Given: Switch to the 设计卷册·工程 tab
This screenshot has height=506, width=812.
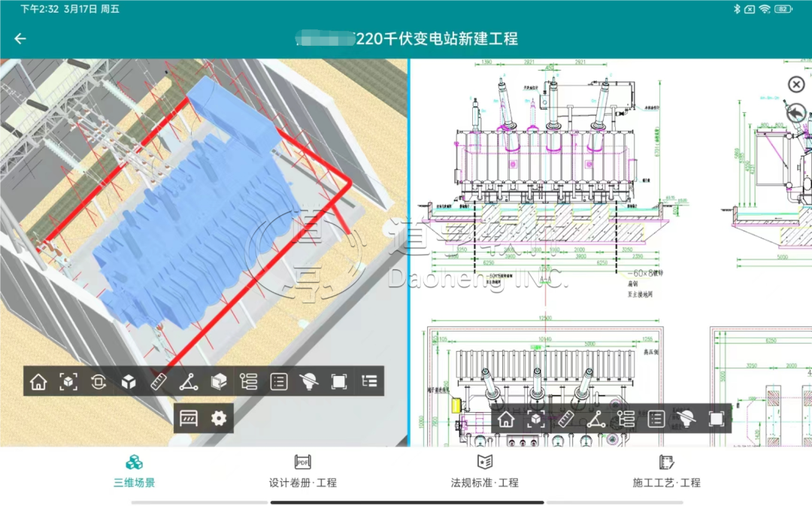Looking at the screenshot, I should [303, 471].
